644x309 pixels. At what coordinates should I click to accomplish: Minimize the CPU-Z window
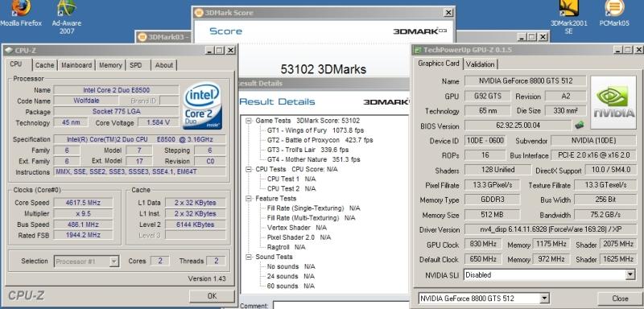[x=209, y=50]
